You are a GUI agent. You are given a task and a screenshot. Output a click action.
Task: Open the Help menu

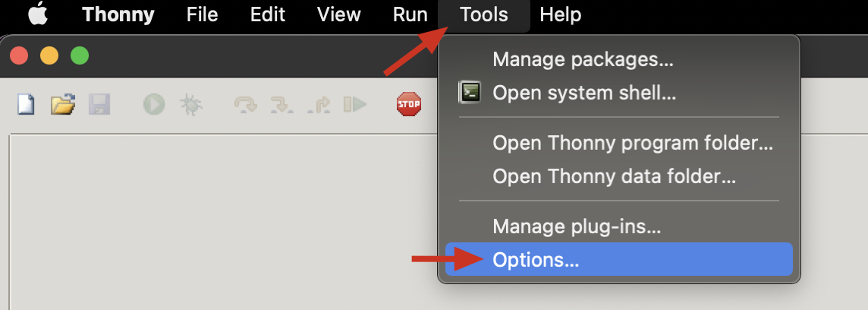(560, 14)
